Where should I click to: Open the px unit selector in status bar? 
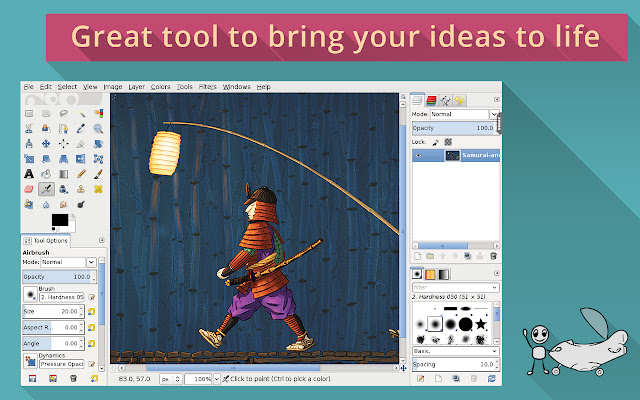(171, 379)
